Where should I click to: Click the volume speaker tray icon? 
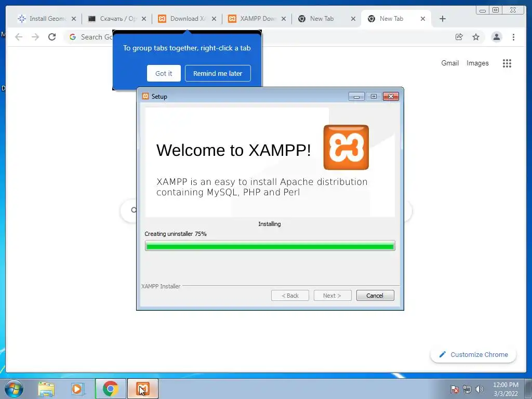click(x=480, y=389)
